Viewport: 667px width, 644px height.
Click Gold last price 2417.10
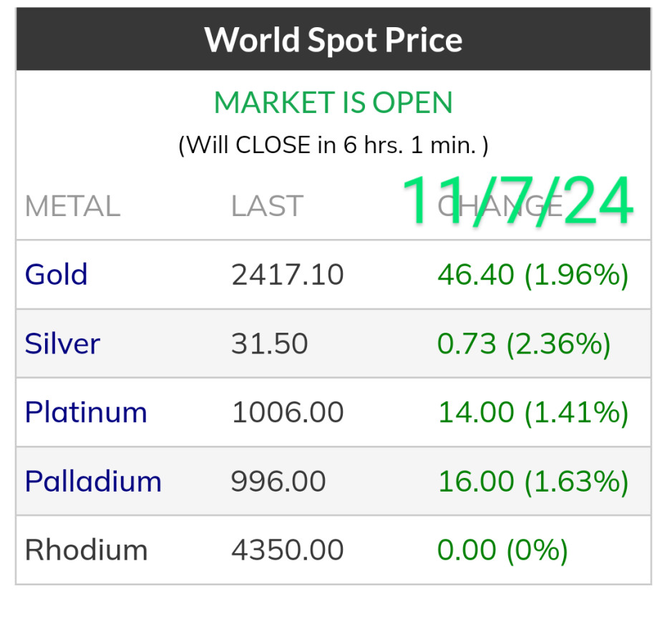288,275
